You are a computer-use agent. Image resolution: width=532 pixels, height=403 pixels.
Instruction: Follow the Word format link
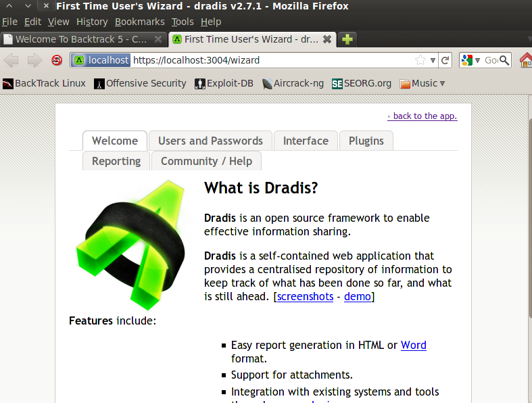413,345
